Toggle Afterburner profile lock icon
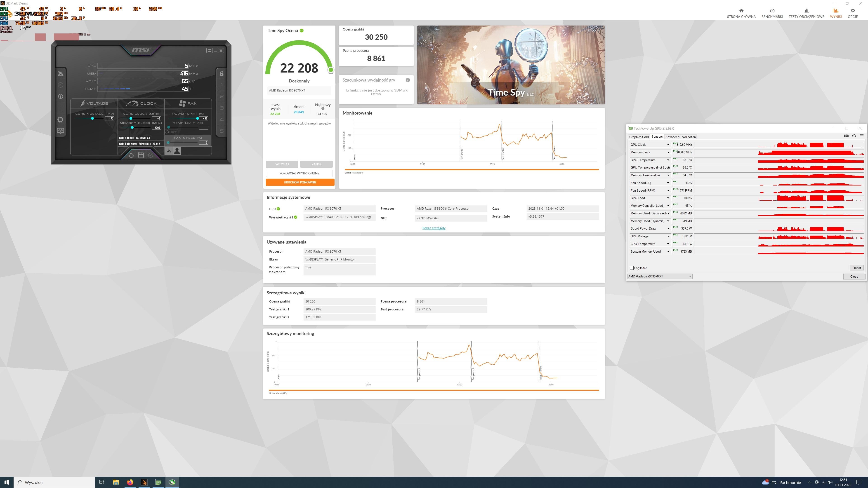The width and height of the screenshot is (868, 488). coord(221,73)
